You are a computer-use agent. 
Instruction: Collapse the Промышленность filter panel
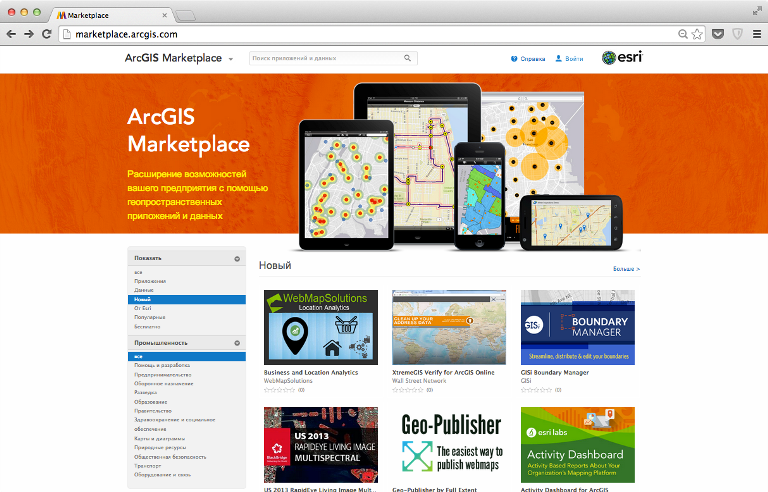(237, 343)
